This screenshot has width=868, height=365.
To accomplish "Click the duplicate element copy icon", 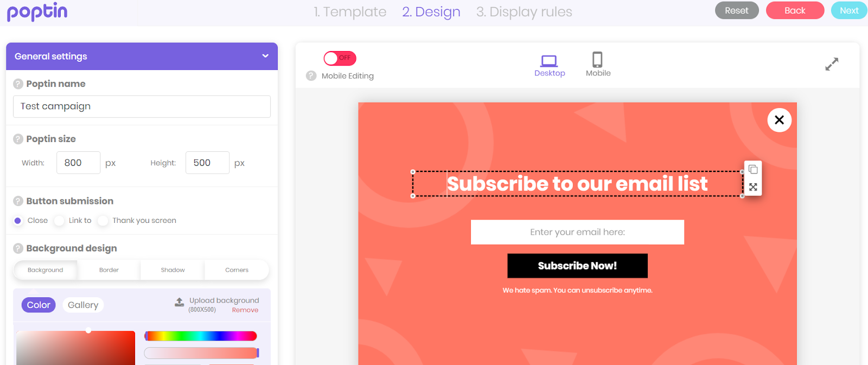I will click(x=753, y=169).
